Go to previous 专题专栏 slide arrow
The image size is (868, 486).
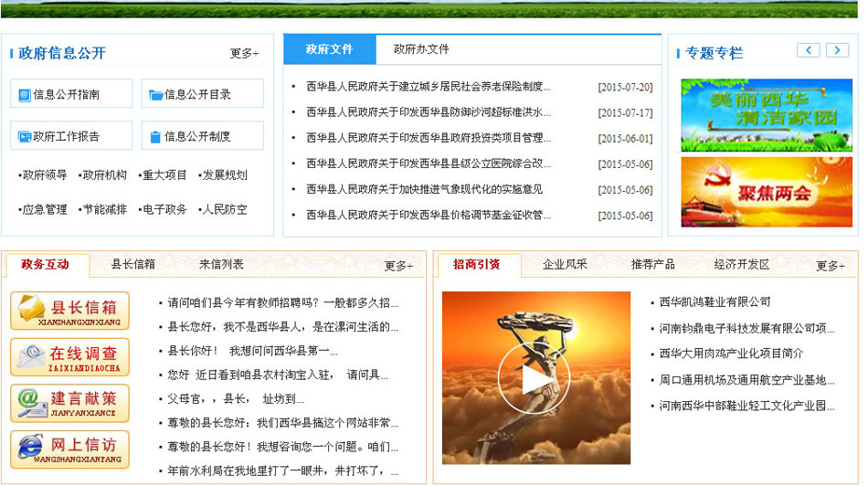coord(808,50)
